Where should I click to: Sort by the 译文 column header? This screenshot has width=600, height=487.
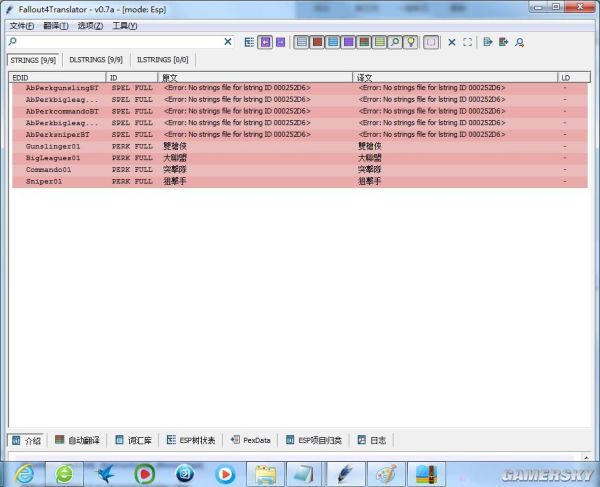[455, 78]
